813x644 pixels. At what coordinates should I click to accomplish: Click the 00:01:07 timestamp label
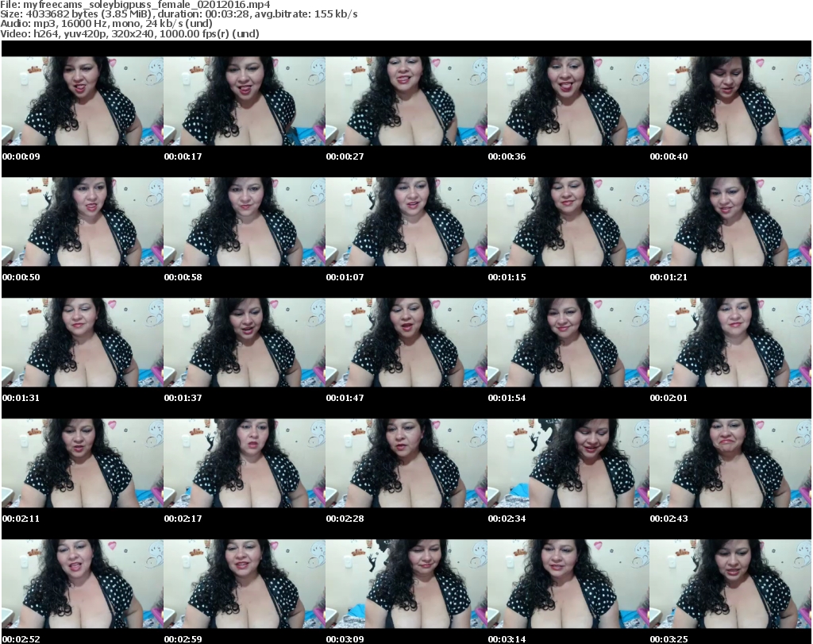click(x=345, y=277)
